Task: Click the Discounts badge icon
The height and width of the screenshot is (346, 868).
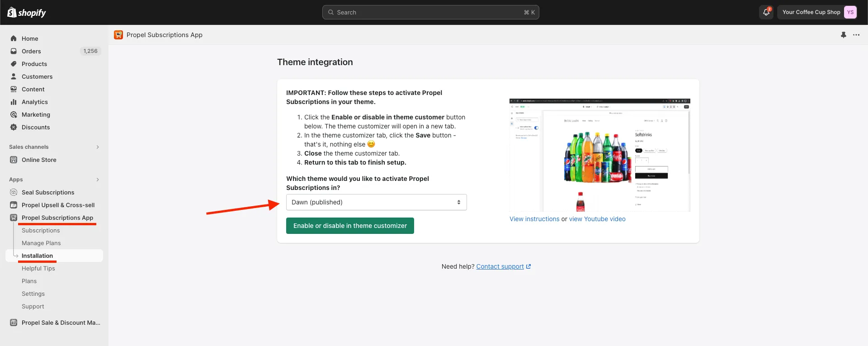Action: pyautogui.click(x=14, y=127)
